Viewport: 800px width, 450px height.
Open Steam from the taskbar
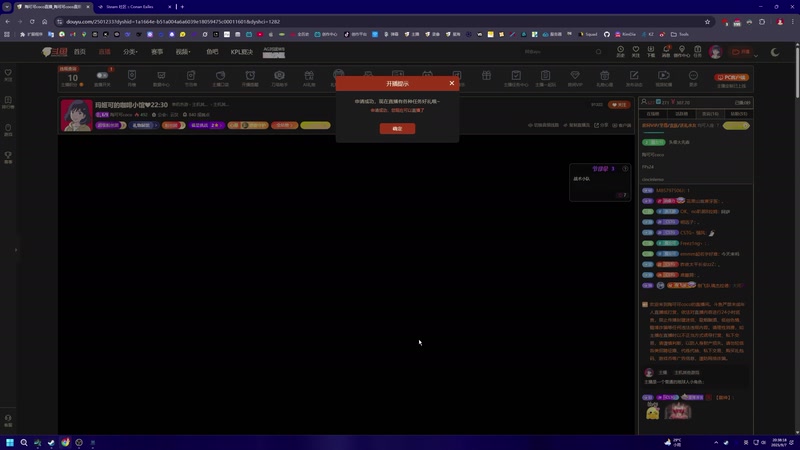51,442
